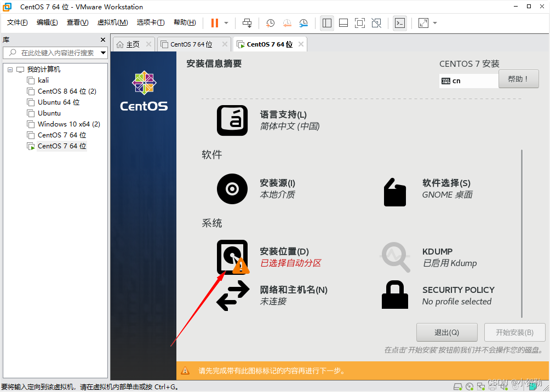
Task: Close the 主页 tab
Action: [x=148, y=44]
